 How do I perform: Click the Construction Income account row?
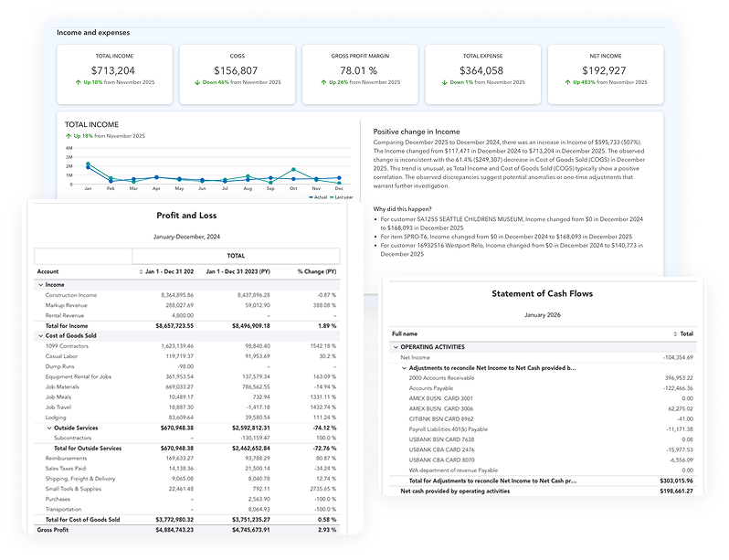[x=71, y=295]
